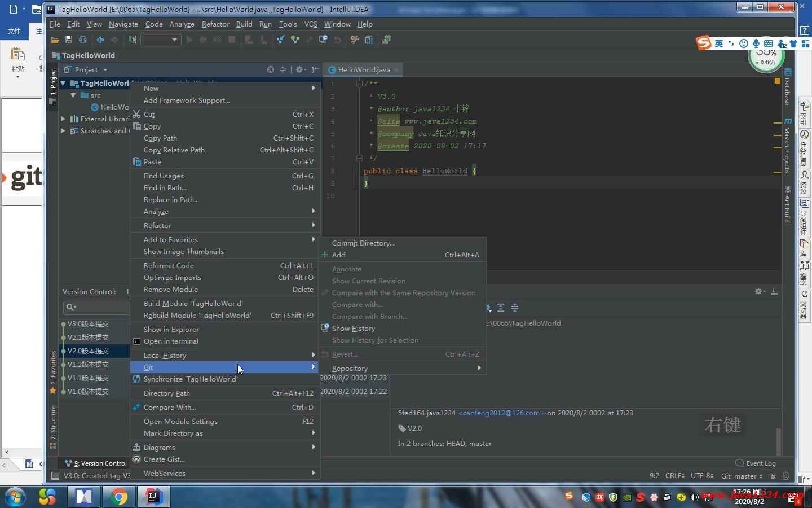
Task: Select Commit Directory... in Git submenu
Action: [x=403, y=243]
